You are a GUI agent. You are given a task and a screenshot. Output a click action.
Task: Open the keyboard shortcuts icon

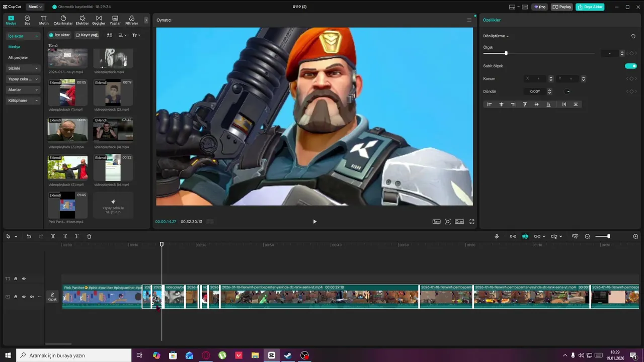coord(525,7)
